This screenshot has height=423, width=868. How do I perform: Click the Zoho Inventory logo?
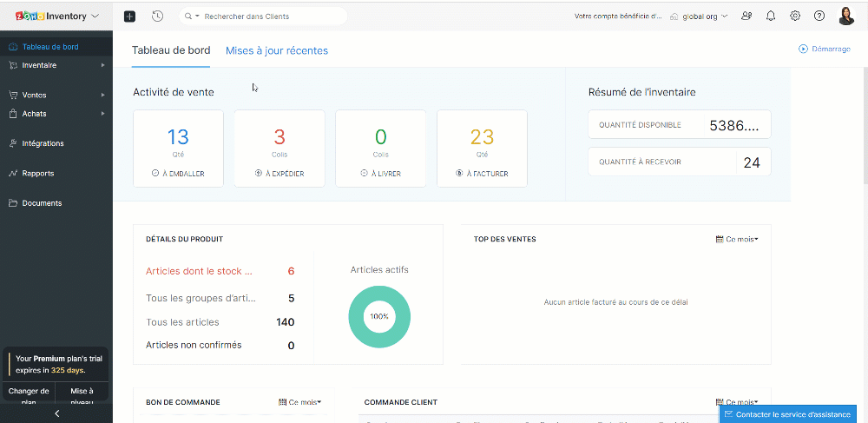tap(51, 16)
